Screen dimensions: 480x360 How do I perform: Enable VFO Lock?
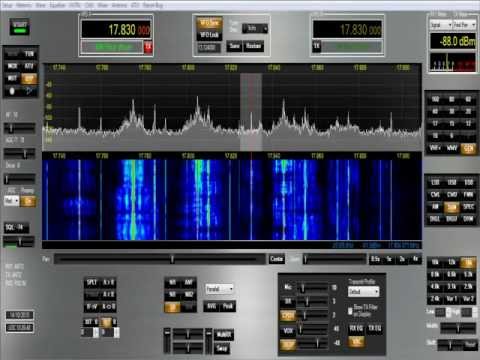[209, 35]
